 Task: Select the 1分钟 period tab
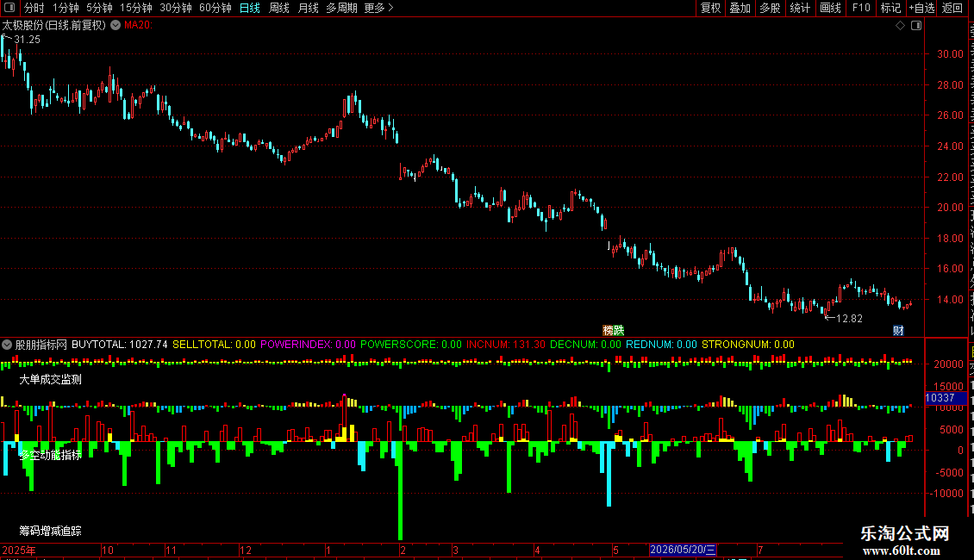pyautogui.click(x=66, y=8)
